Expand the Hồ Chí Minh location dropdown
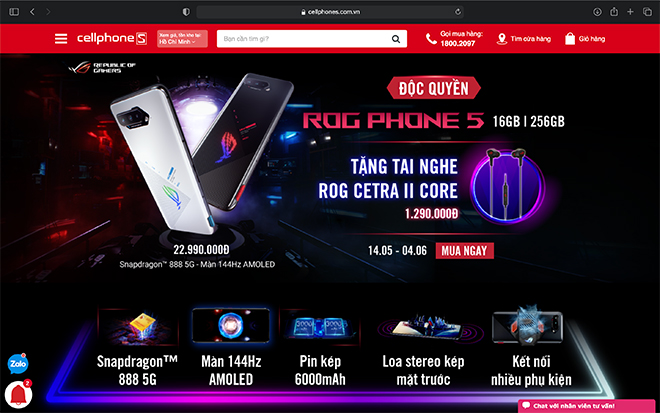This screenshot has width=660, height=413. point(182,39)
